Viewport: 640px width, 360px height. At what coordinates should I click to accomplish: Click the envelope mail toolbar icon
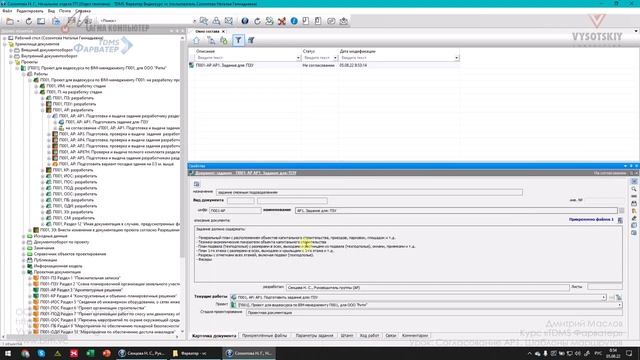click(x=229, y=21)
